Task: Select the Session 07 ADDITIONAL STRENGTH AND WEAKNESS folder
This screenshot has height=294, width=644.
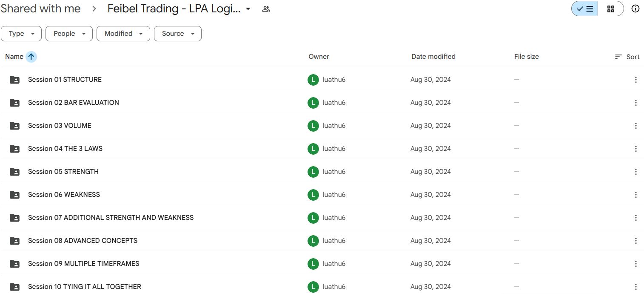Action: [x=111, y=218]
